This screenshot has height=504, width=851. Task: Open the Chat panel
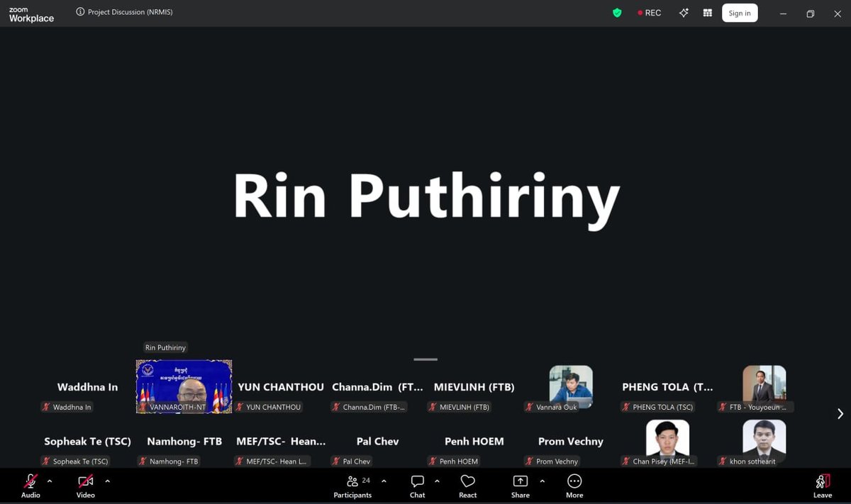tap(418, 486)
